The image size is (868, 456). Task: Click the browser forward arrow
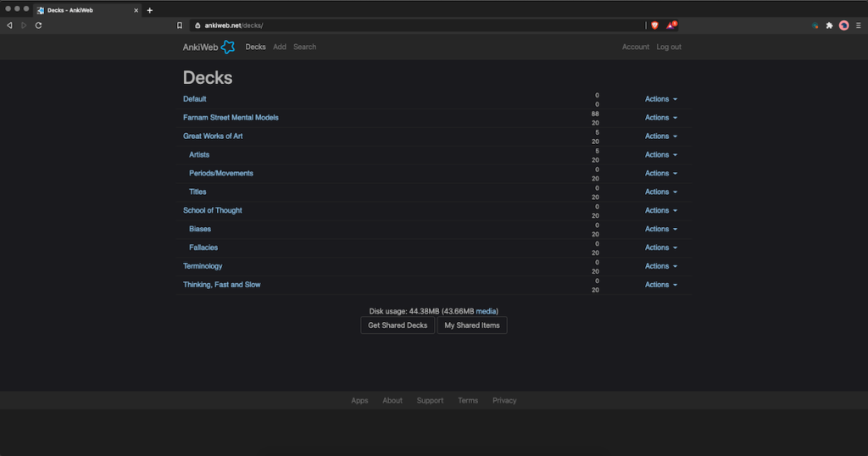[x=24, y=25]
